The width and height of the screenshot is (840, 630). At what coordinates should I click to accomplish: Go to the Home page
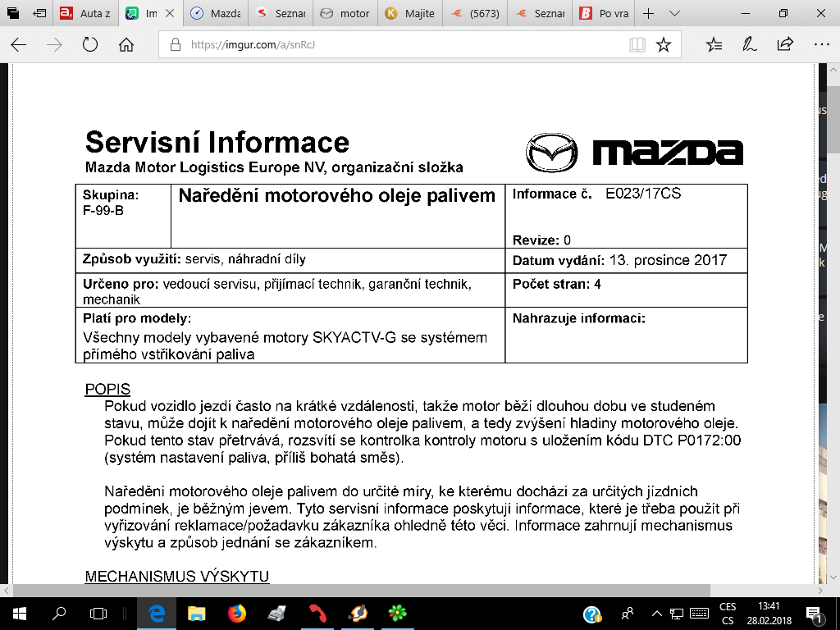tap(126, 45)
